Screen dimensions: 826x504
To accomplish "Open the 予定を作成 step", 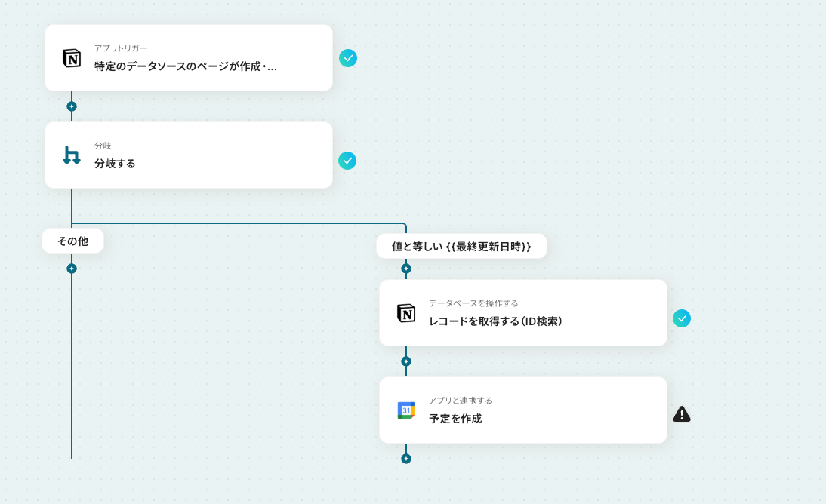I will pyautogui.click(x=523, y=410).
